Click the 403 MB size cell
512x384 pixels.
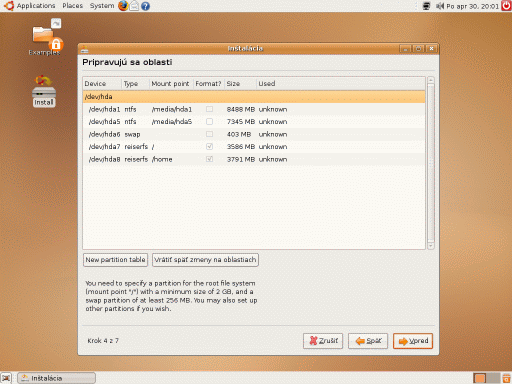239,134
